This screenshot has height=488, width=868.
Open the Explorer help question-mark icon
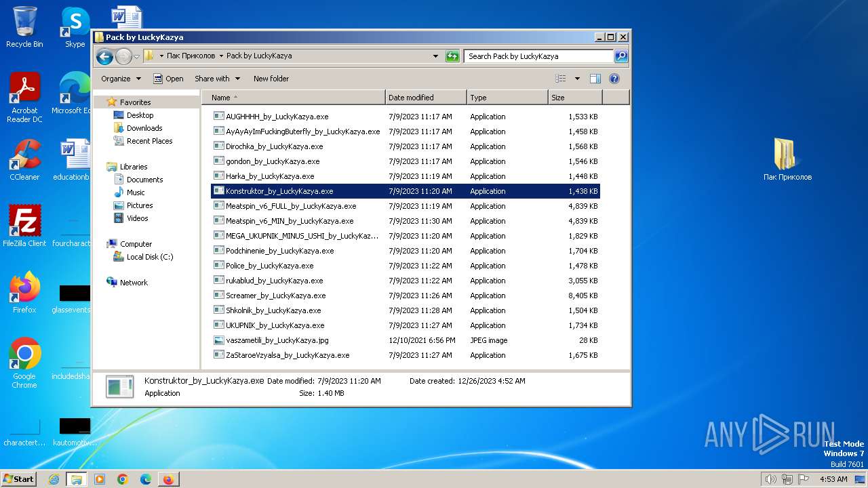(614, 79)
